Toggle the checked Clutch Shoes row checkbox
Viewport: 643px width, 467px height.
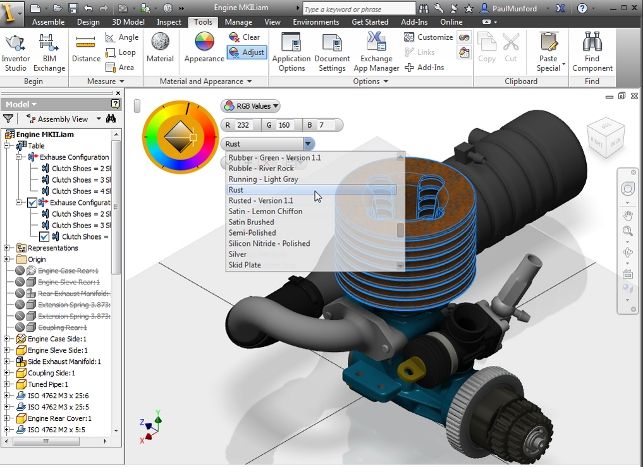click(43, 237)
